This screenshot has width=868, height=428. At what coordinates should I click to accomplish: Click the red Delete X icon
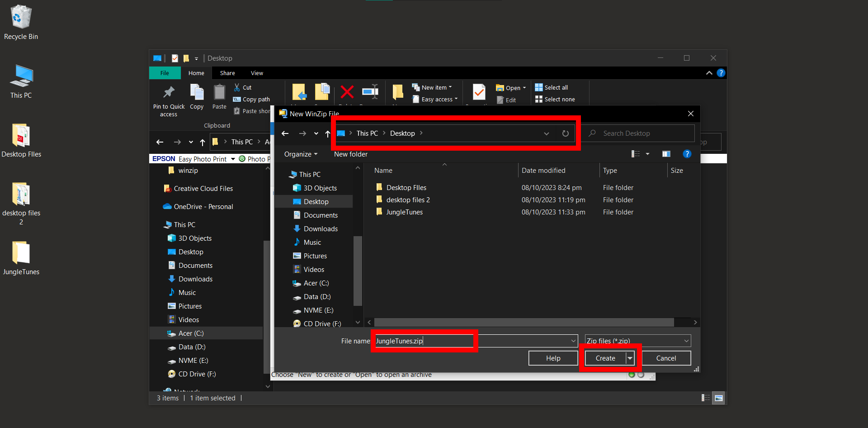point(347,92)
